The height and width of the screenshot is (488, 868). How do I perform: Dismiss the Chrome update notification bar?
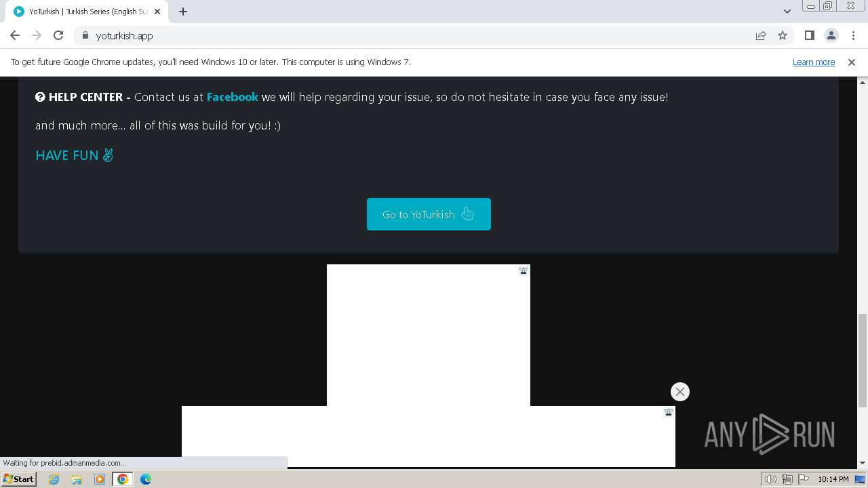pos(852,62)
